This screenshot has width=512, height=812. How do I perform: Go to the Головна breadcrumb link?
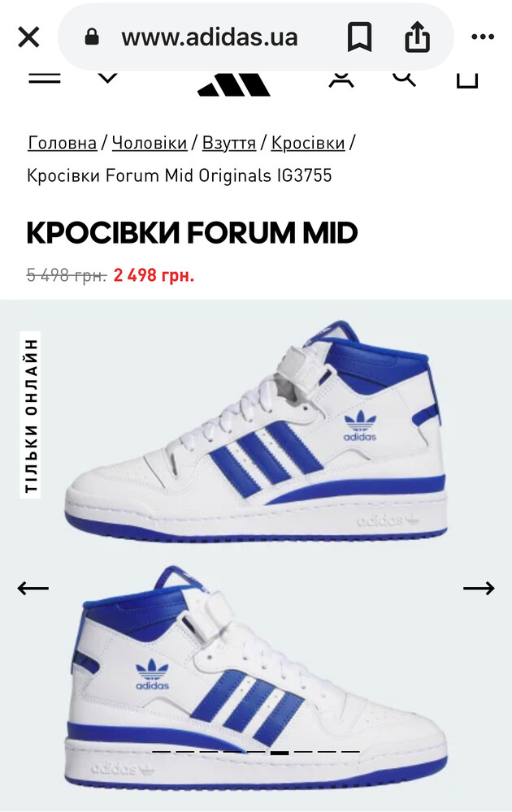[63, 143]
